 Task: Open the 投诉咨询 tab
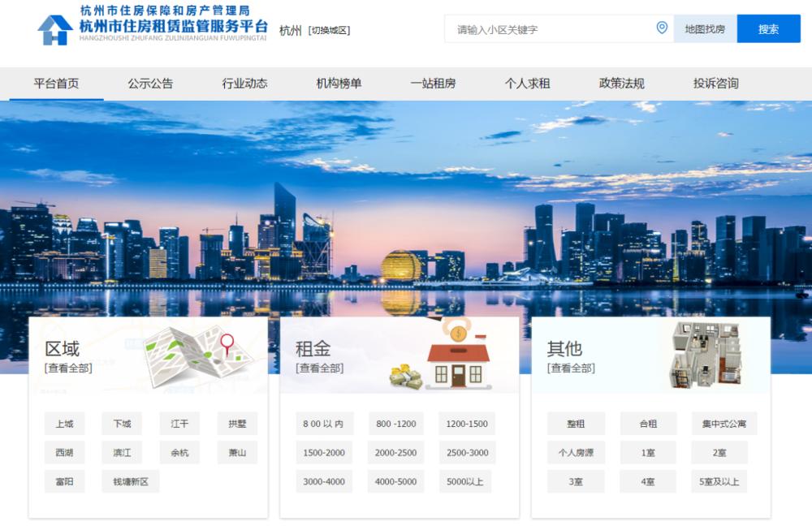pyautogui.click(x=715, y=82)
